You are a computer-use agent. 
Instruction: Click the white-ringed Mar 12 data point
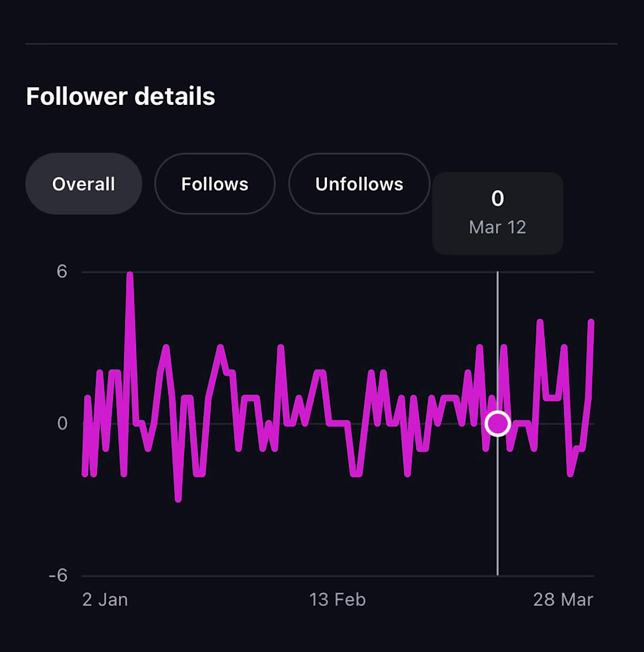point(498,424)
